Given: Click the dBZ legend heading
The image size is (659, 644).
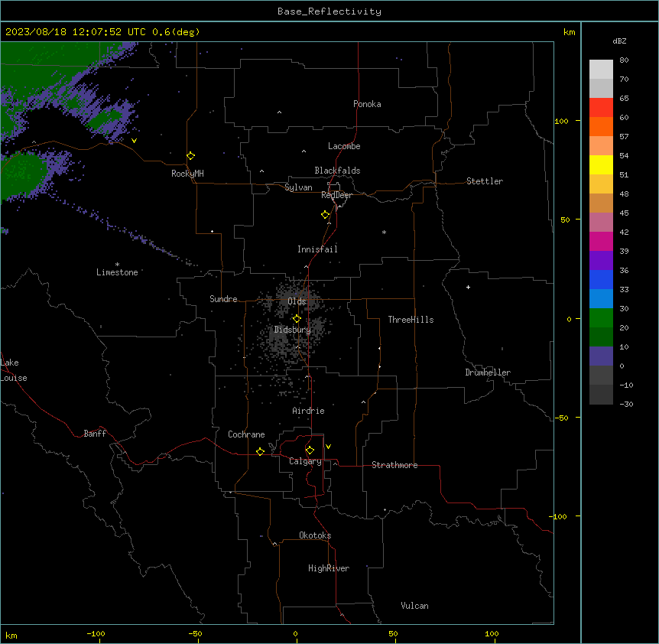Looking at the screenshot, I should click(x=619, y=41).
